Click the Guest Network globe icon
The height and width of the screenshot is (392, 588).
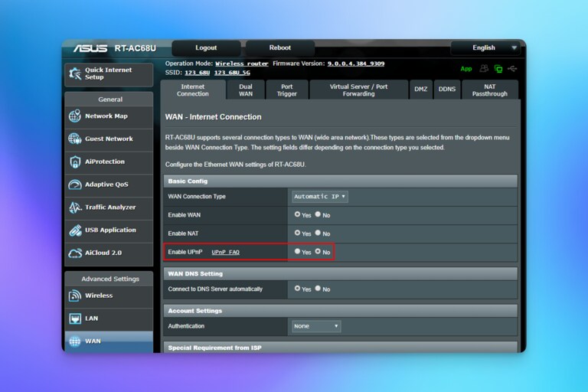click(x=75, y=139)
